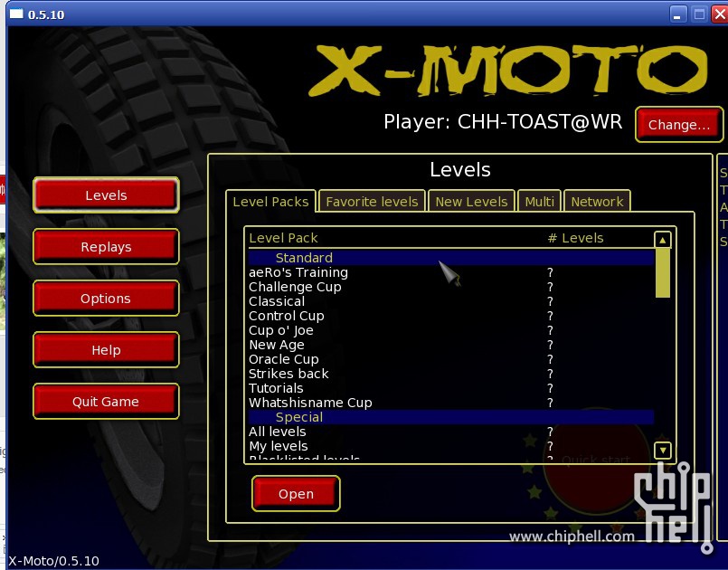The width and height of the screenshot is (728, 570).
Task: Click the window icon in the title bar
Action: 16,14
